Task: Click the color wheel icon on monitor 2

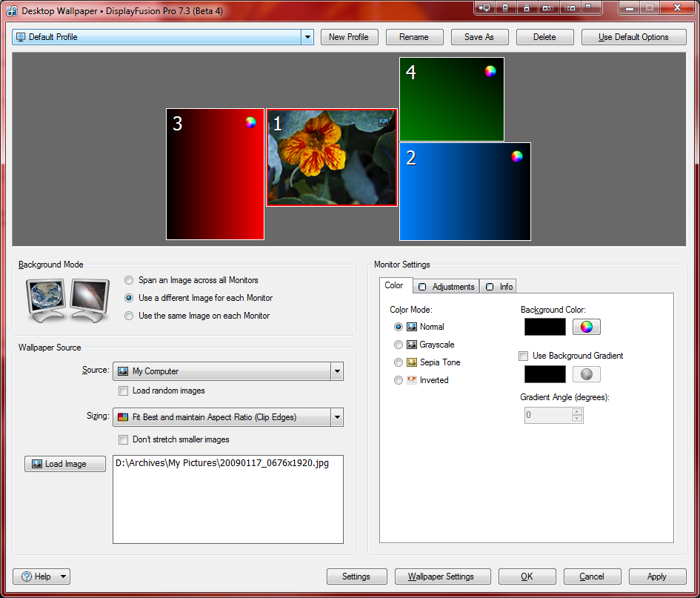Action: [x=517, y=156]
